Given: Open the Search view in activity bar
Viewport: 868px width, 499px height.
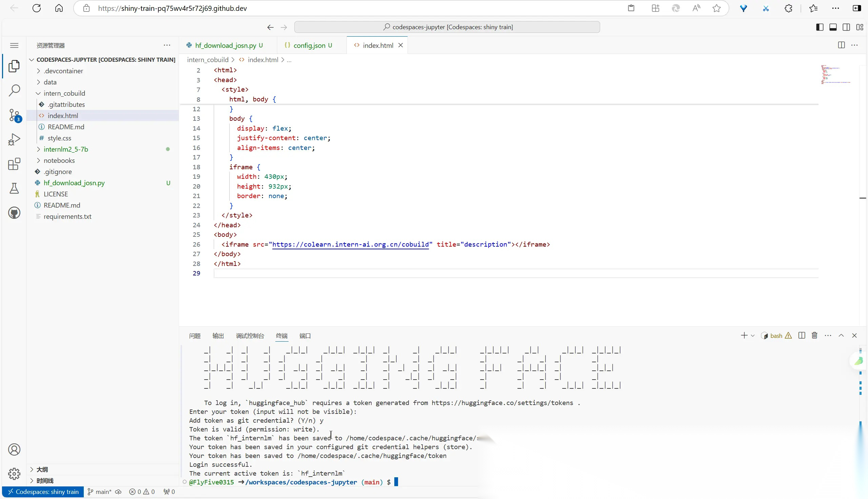Looking at the screenshot, I should pos(14,91).
